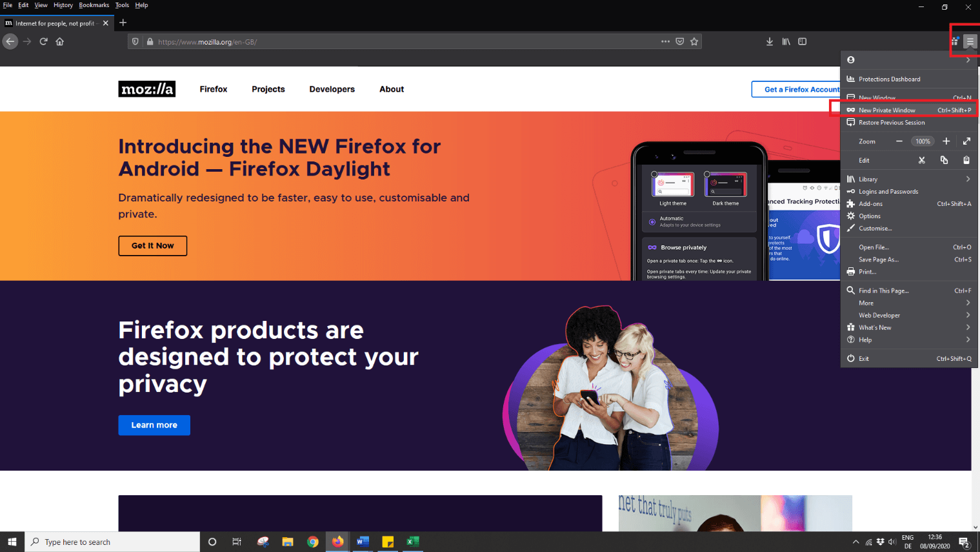
Task: Open the hamburger application menu button
Action: coord(970,41)
